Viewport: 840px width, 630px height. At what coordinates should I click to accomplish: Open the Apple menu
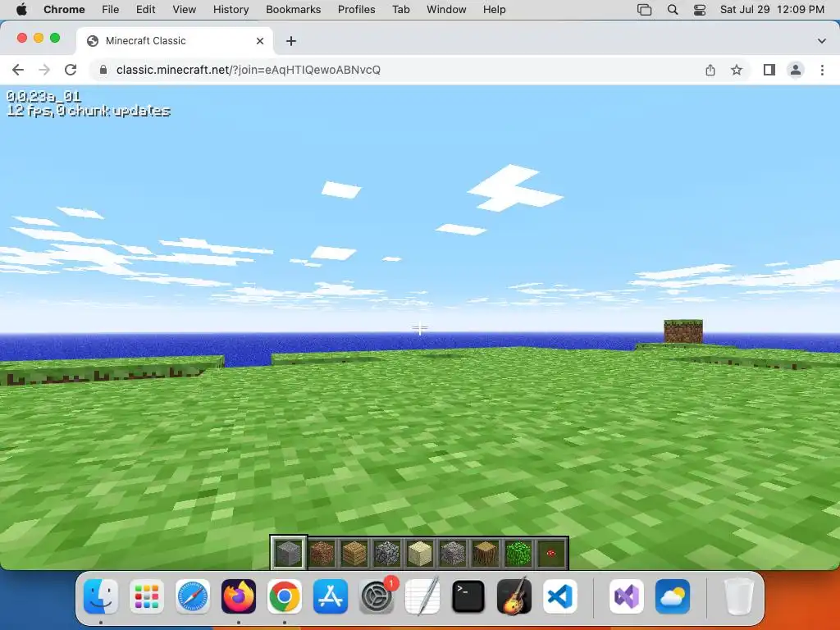coord(21,9)
